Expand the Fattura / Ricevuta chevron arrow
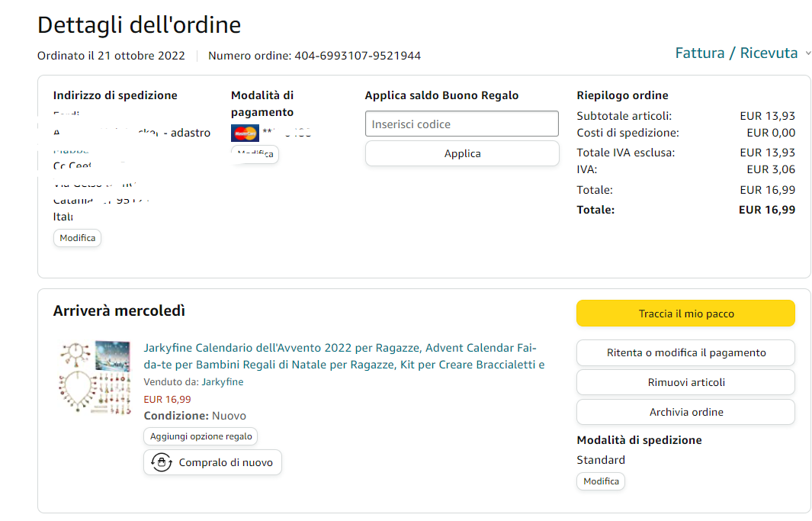The image size is (812, 521). 808,53
